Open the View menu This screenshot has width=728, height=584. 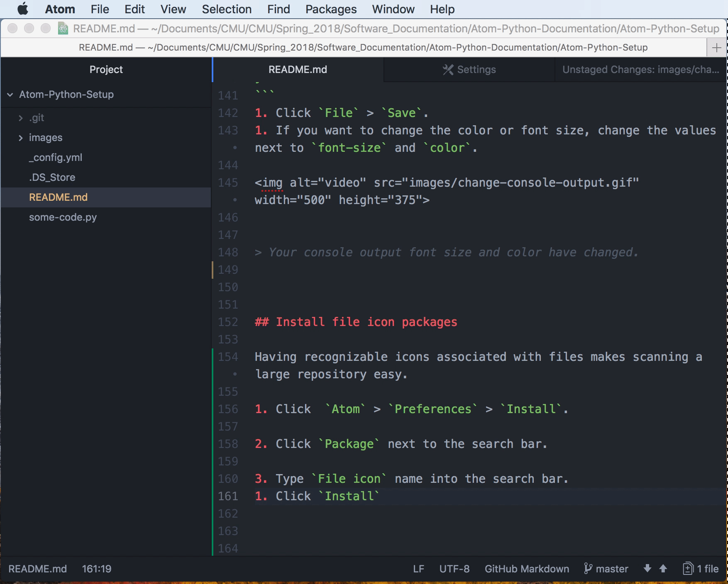(173, 9)
